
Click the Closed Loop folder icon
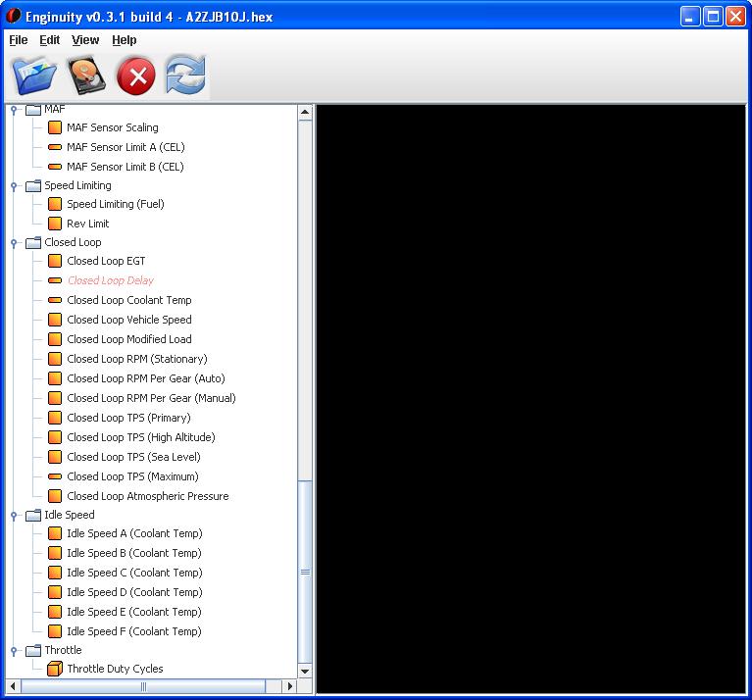(x=33, y=242)
